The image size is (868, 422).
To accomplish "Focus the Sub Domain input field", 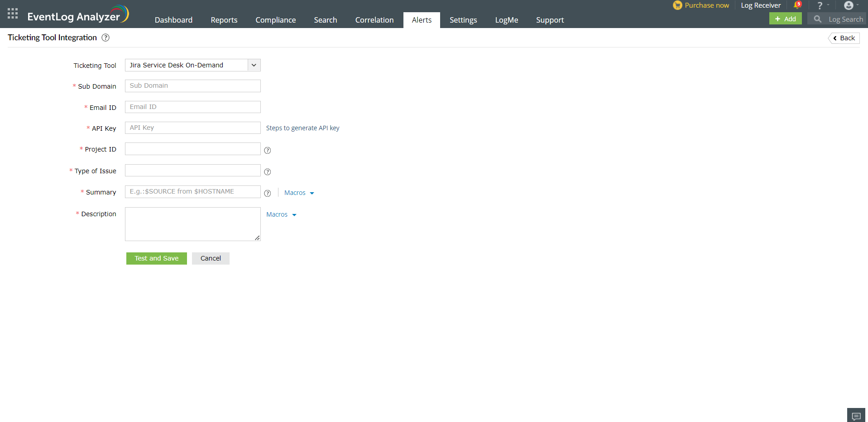I will point(193,86).
